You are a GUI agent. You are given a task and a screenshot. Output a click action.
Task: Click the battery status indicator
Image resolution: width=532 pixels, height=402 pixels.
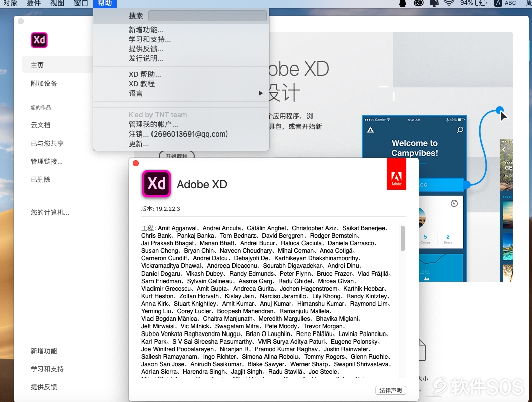tap(474, 3)
